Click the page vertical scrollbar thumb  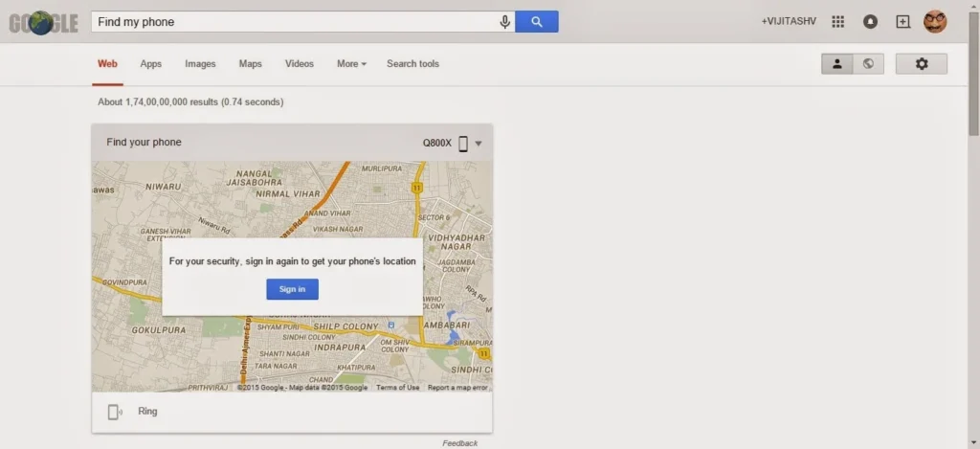[973, 72]
